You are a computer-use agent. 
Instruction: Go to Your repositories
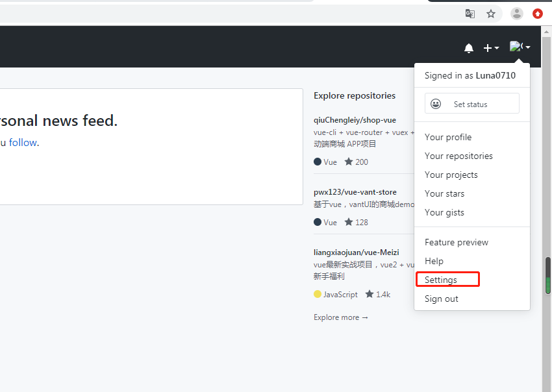click(x=458, y=156)
